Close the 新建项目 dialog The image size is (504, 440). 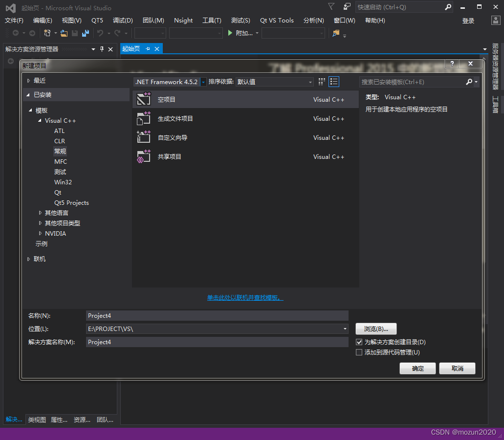click(470, 64)
